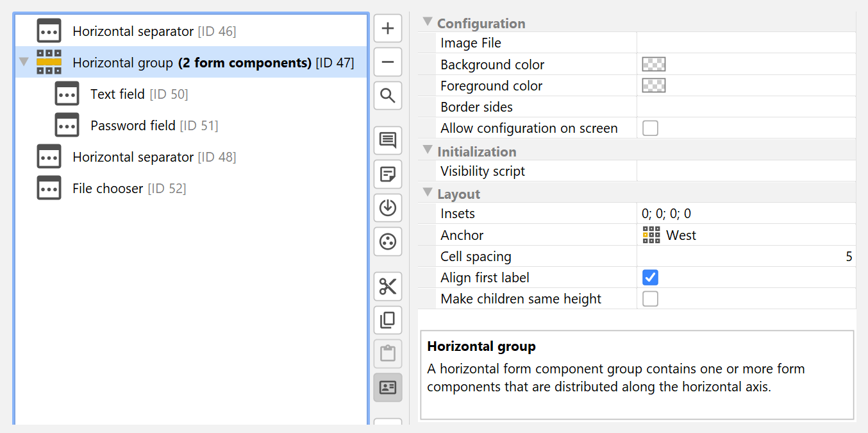Click the sticky note toolbar icon
The width and height of the screenshot is (868, 433).
coord(388,174)
